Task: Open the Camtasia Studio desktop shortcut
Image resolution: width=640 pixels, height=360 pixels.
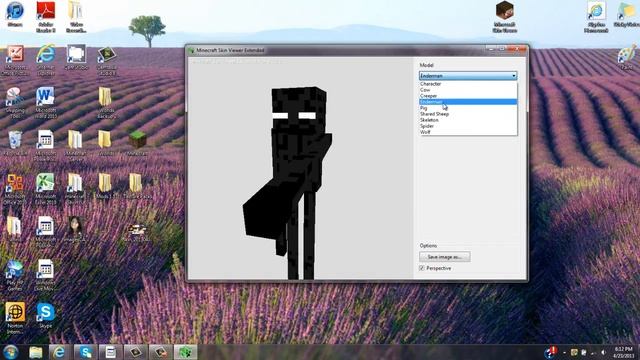Action: [107, 60]
